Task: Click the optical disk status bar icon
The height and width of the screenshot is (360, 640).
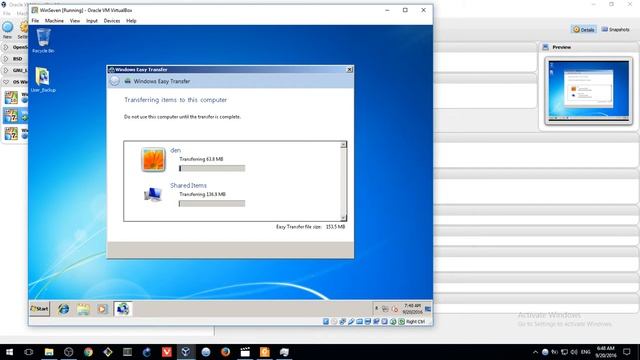Action: pos(334,322)
